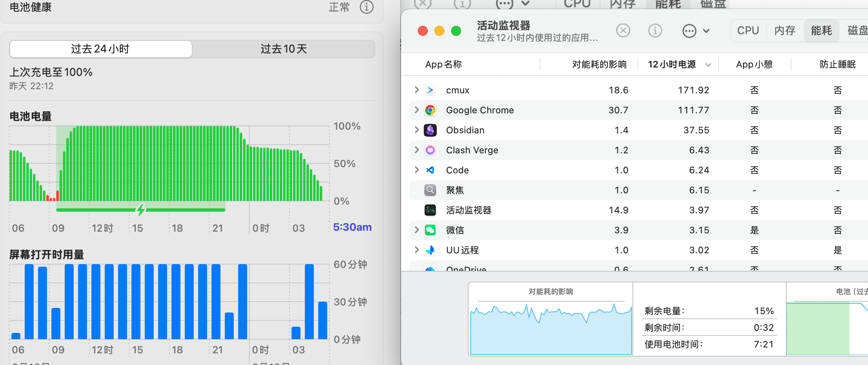Expand the 微信 process row
868x365 pixels.
coord(416,230)
